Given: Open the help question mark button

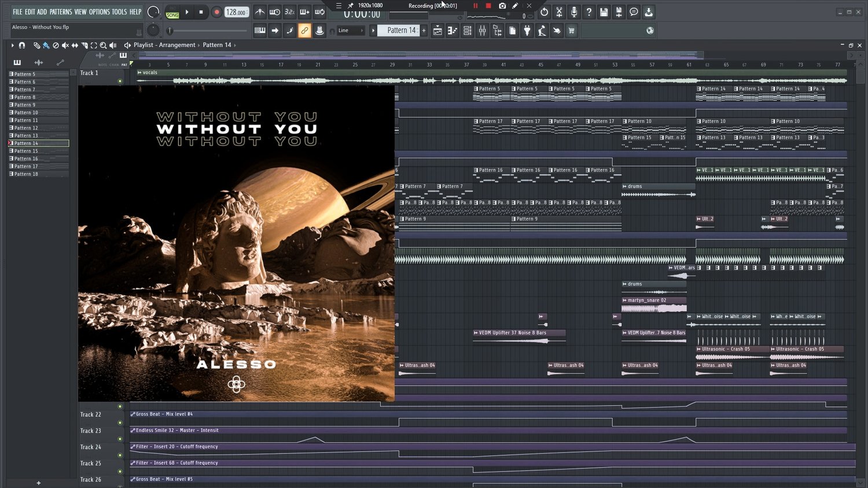Looking at the screenshot, I should click(x=589, y=12).
